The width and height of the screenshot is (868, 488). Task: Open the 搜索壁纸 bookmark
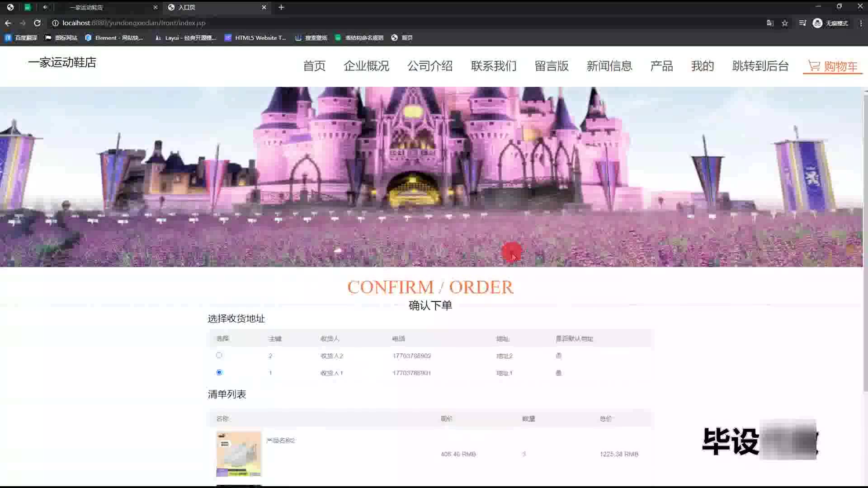tap(311, 38)
